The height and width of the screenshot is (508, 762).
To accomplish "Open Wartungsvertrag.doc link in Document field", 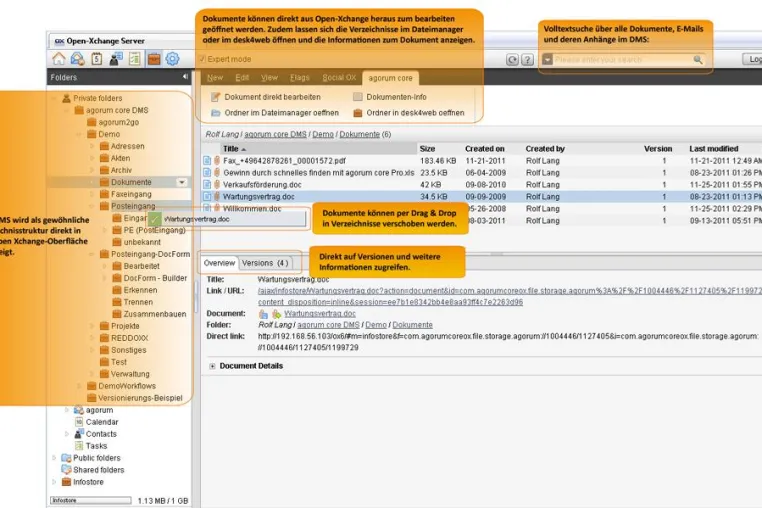I will tap(320, 314).
